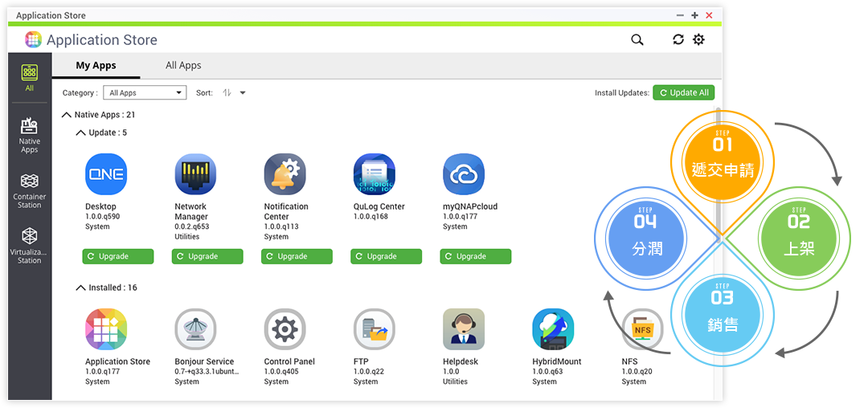The image size is (868, 408).
Task: Open the settings gear icon
Action: [x=698, y=40]
